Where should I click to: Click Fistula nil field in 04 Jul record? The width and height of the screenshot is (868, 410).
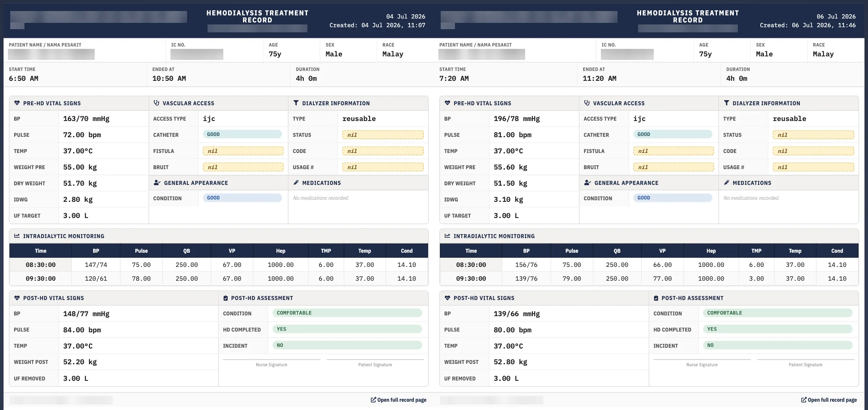tap(243, 151)
